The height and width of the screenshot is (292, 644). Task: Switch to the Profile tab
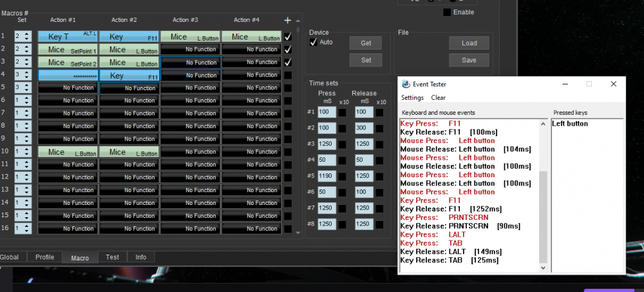(x=44, y=257)
